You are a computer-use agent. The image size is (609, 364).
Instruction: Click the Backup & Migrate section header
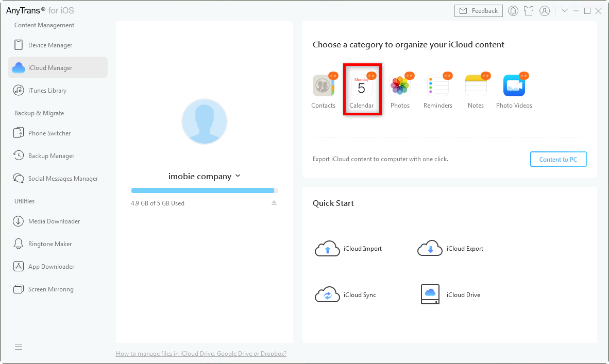[x=39, y=113]
